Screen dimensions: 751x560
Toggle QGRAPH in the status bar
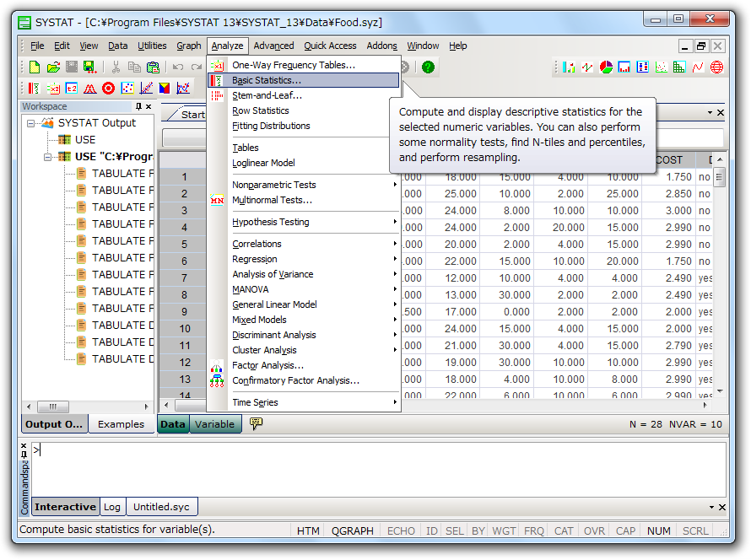pyautogui.click(x=352, y=530)
